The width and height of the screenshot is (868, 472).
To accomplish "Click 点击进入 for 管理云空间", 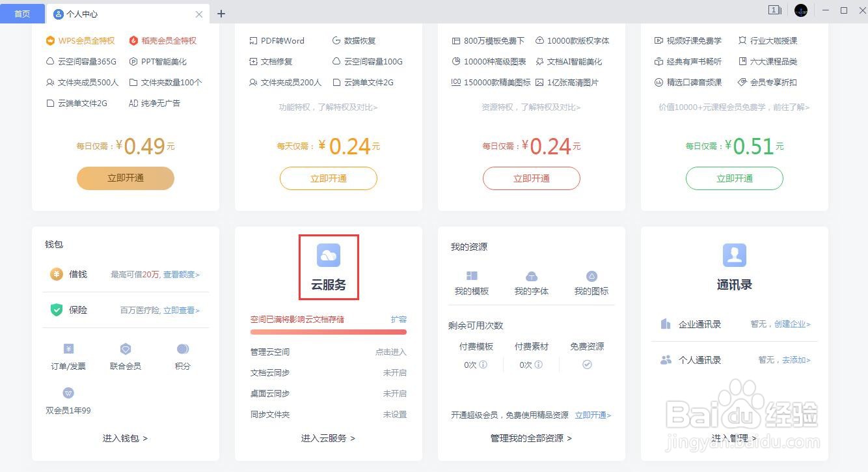I will [x=390, y=352].
